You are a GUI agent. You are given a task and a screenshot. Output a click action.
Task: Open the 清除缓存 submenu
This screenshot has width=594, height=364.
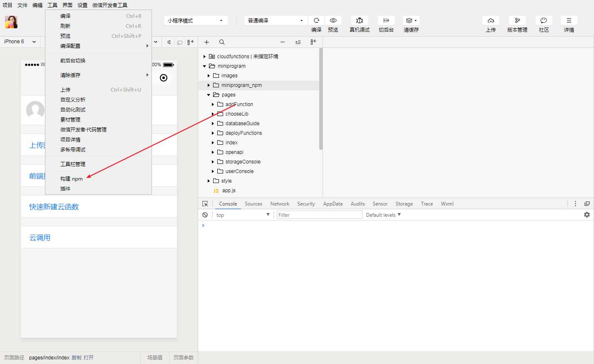[98, 75]
